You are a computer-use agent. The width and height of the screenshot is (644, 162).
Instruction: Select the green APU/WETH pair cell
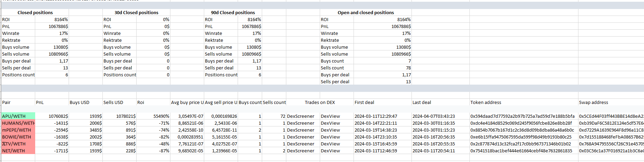pyautogui.click(x=18, y=116)
